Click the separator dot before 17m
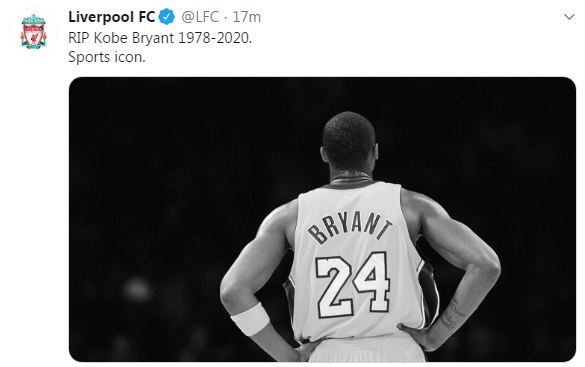Screen dimensions: 585x367 [x=226, y=18]
